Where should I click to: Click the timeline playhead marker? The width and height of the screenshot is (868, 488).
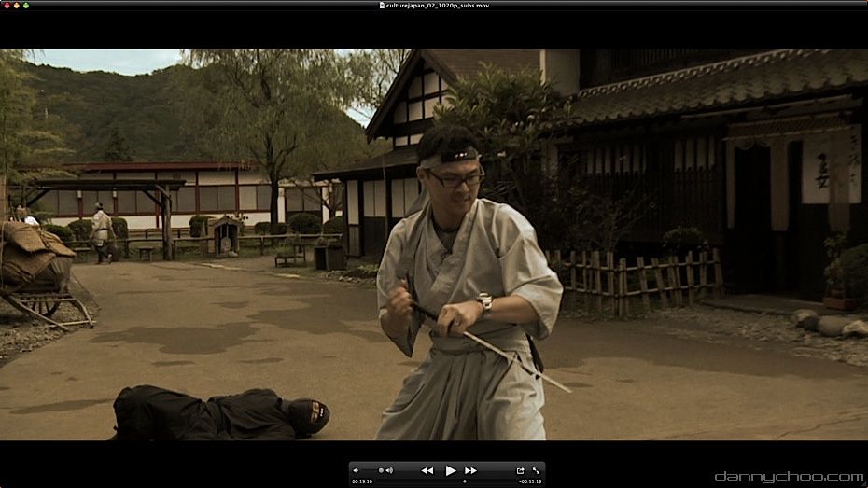464,481
